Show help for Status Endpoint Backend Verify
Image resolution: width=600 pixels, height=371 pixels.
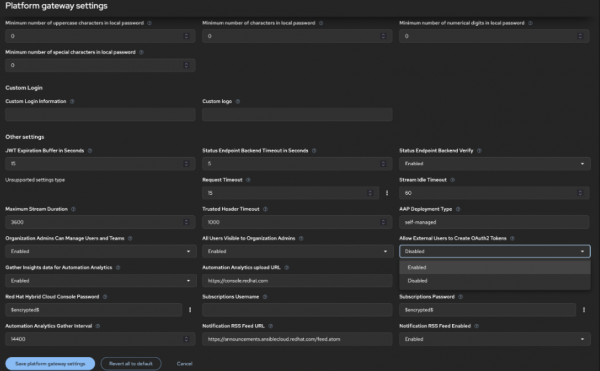pyautogui.click(x=479, y=151)
